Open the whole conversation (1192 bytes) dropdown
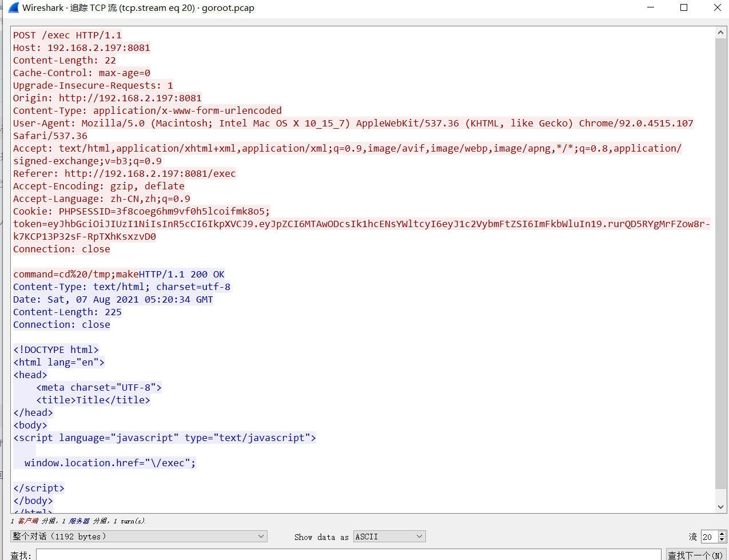This screenshot has height=560, width=729. click(138, 537)
